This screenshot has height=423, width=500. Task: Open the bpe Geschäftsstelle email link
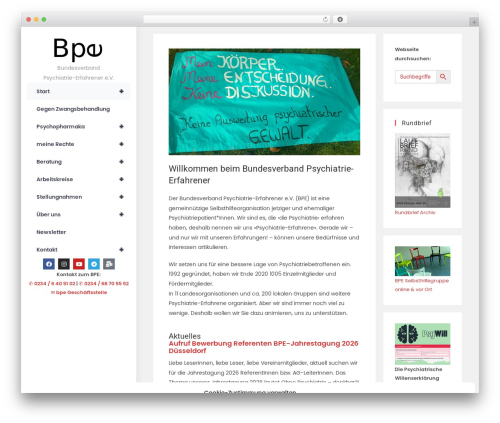tap(79, 292)
